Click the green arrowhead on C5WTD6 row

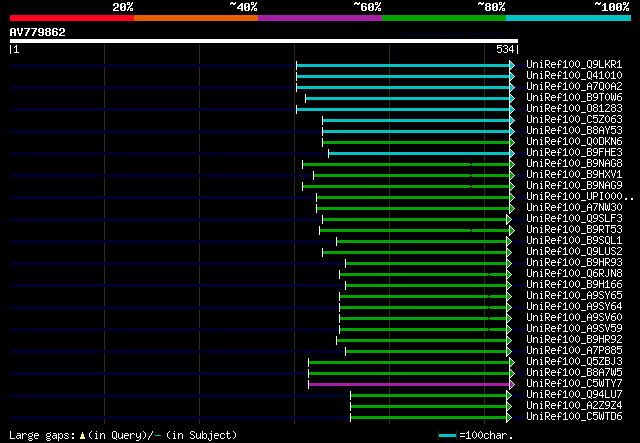[509, 417]
